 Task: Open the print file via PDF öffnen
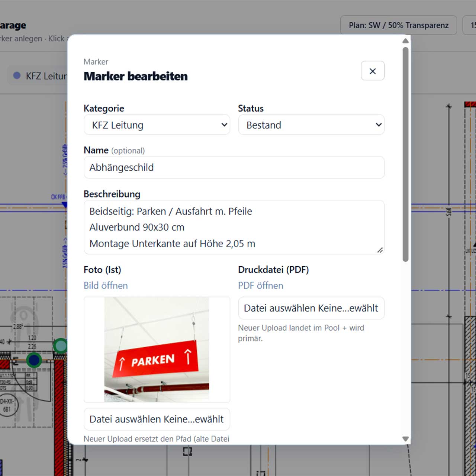(x=261, y=286)
